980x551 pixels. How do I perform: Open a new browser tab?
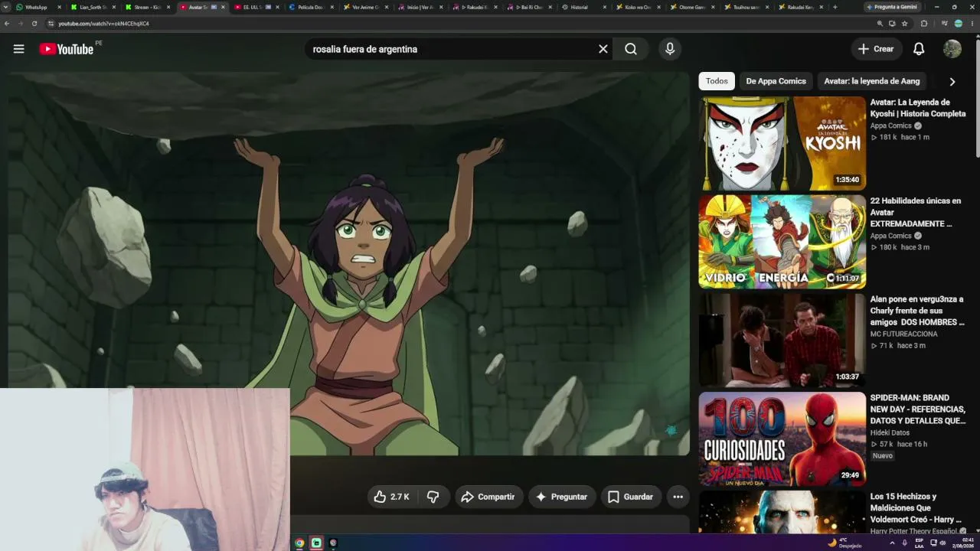point(835,7)
